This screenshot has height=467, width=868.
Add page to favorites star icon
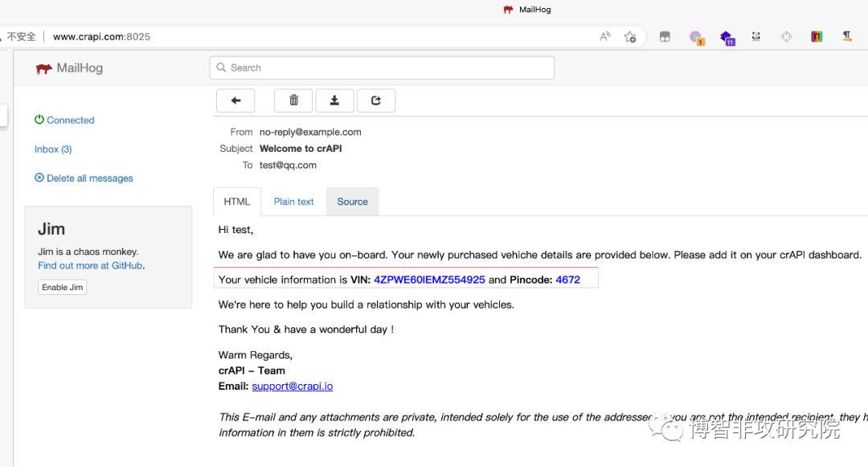coord(630,37)
